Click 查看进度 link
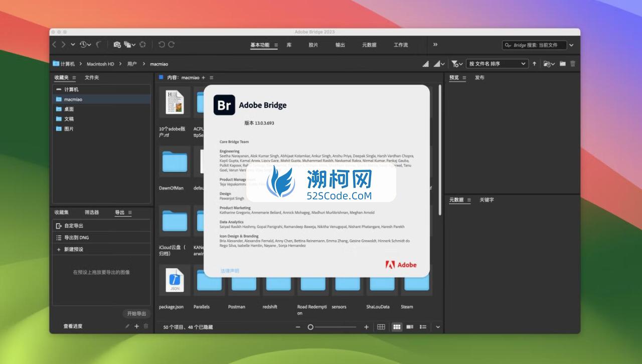The image size is (642, 364). 73,326
